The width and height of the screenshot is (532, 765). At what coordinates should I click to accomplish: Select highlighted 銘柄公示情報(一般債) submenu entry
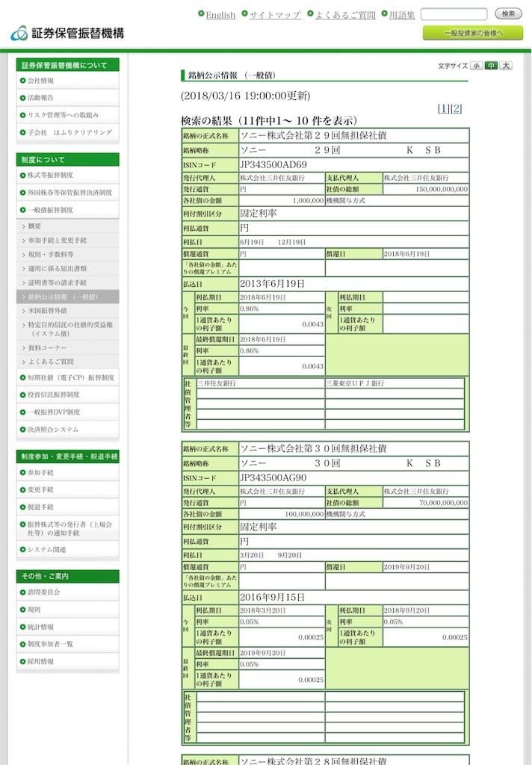point(67,297)
